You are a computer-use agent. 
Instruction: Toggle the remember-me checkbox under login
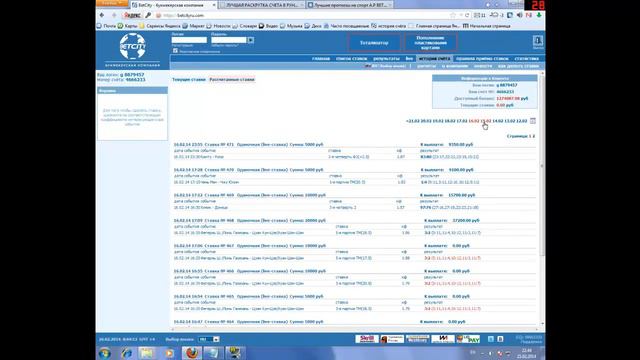[175, 51]
